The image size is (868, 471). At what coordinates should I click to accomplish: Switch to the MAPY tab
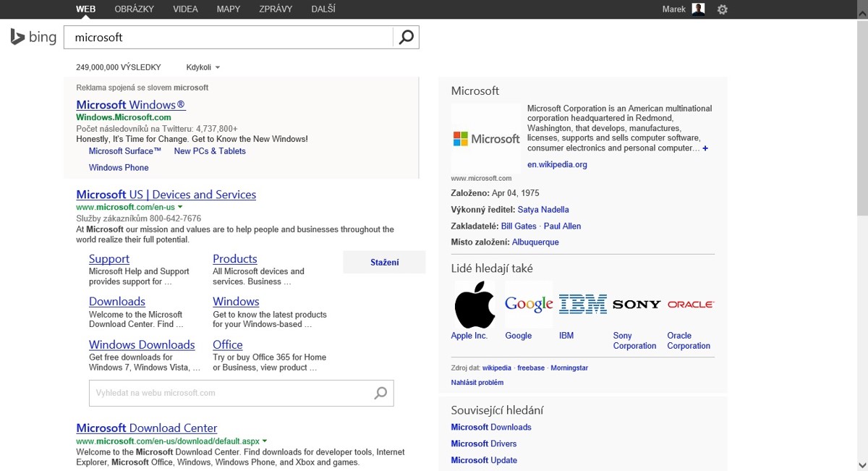pos(229,9)
